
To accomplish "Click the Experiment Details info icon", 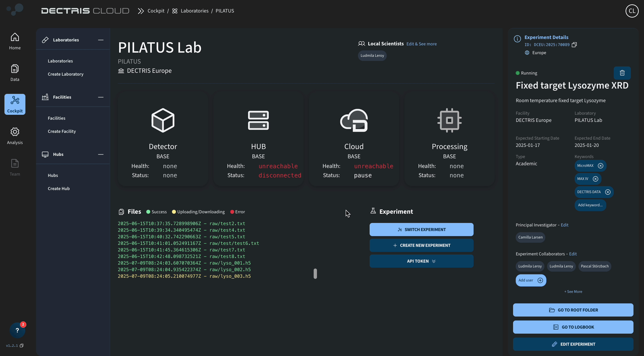I will [x=517, y=39].
